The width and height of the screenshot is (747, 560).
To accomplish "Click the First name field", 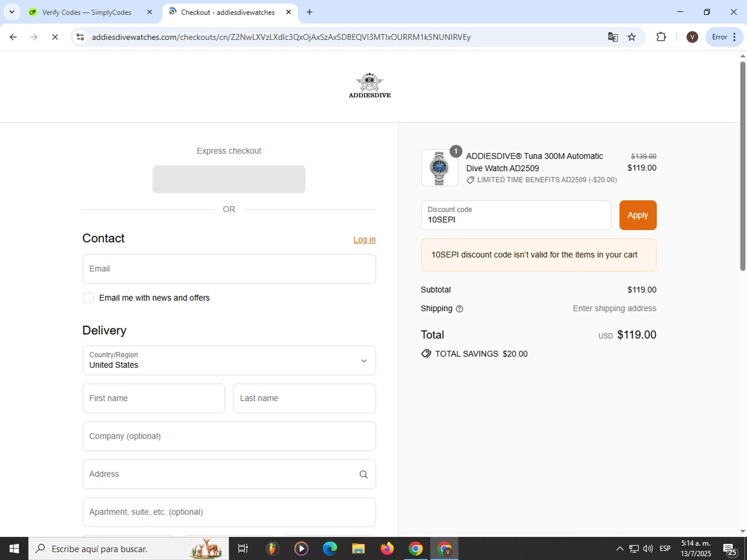I will click(x=153, y=398).
